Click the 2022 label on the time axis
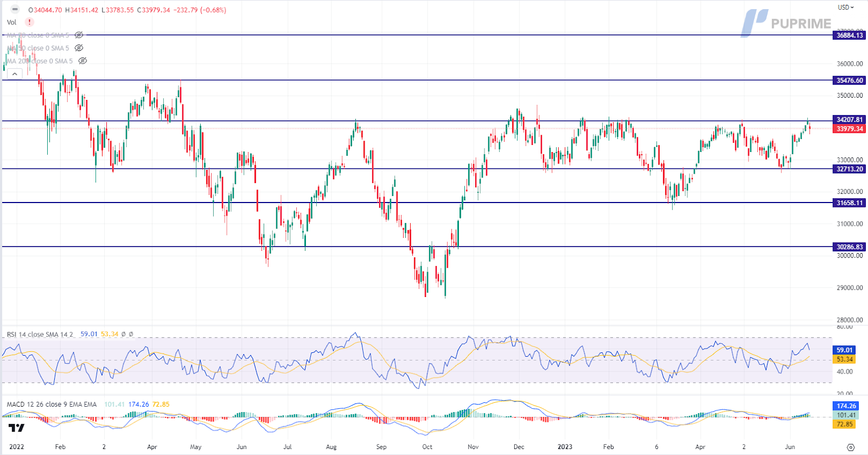Screen dimensions: 868x455 coord(17,447)
